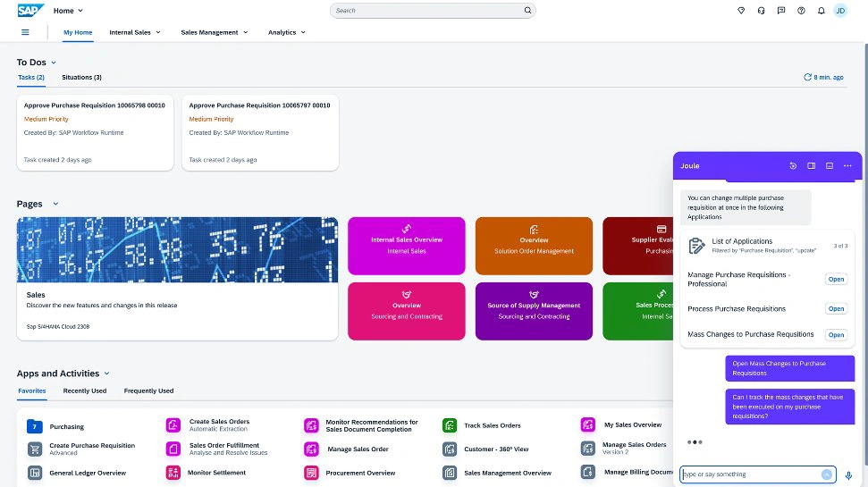The height and width of the screenshot is (487, 868).
Task: Click the General Ledger Overview icon
Action: (34, 473)
